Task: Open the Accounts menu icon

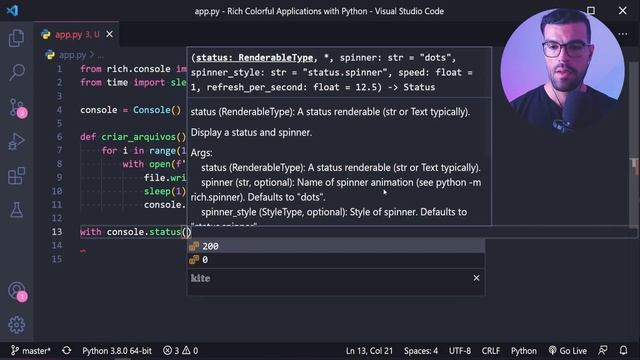Action: (17, 291)
